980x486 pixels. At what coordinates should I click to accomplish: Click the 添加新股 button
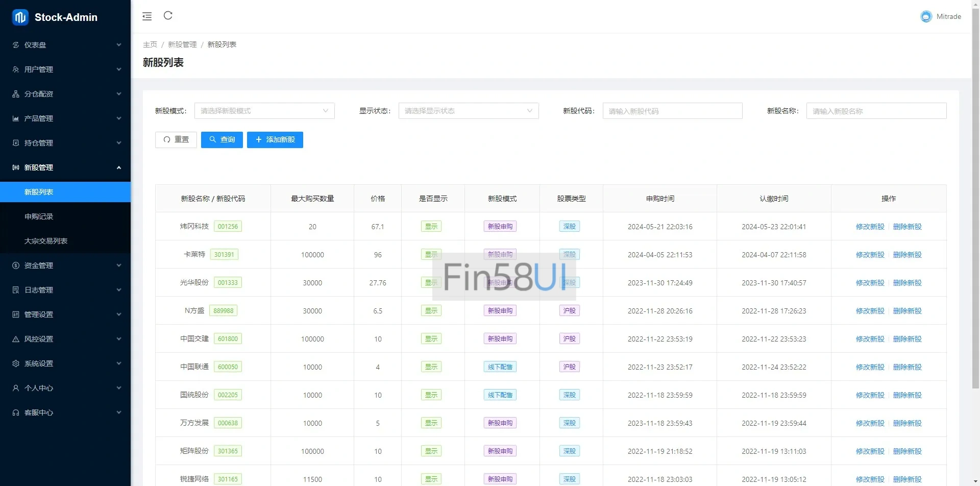click(x=275, y=140)
